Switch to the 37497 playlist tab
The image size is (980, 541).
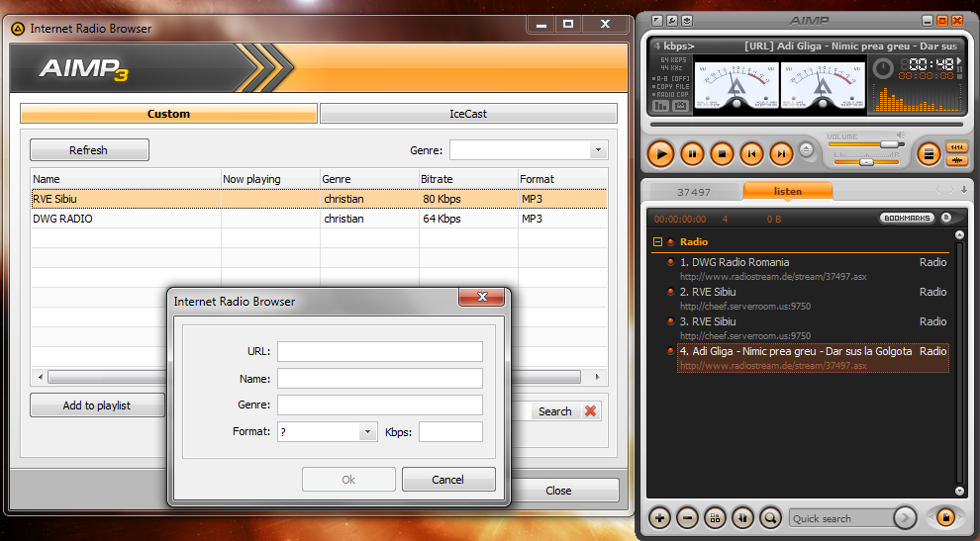point(694,192)
